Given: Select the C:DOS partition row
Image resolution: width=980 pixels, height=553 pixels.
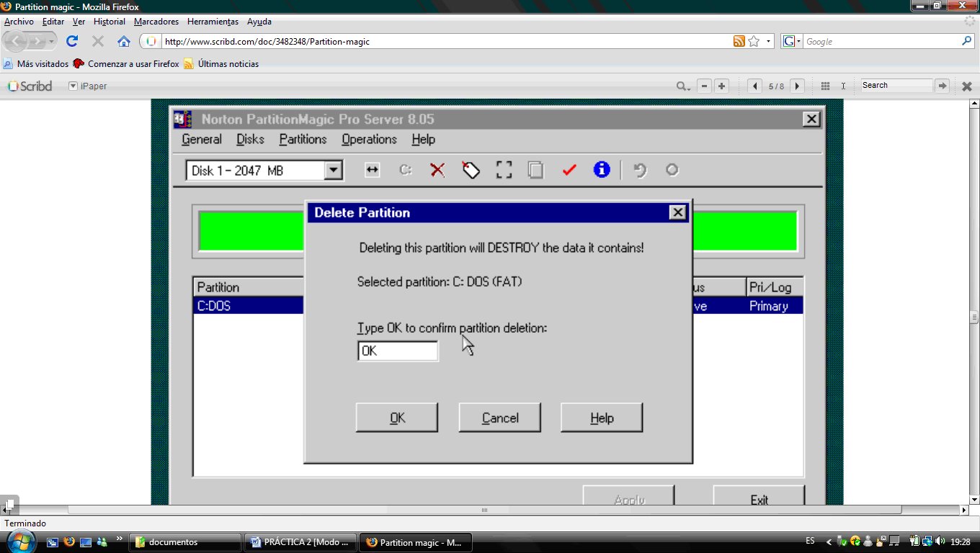Looking at the screenshot, I should 498,306.
